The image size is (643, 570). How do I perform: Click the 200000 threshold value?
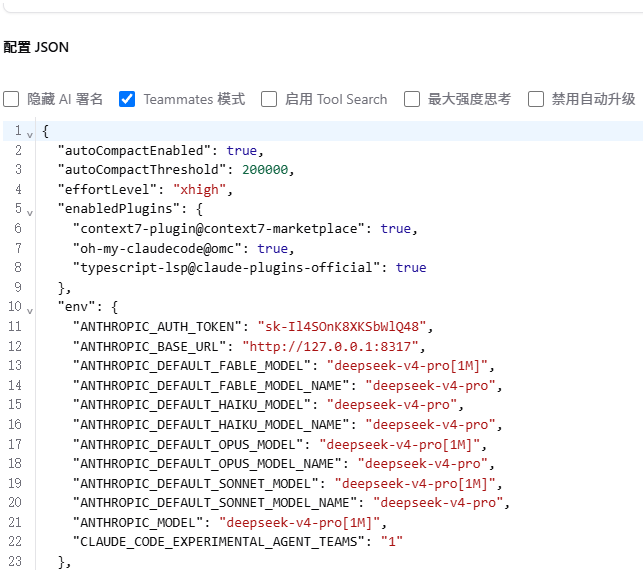point(265,170)
